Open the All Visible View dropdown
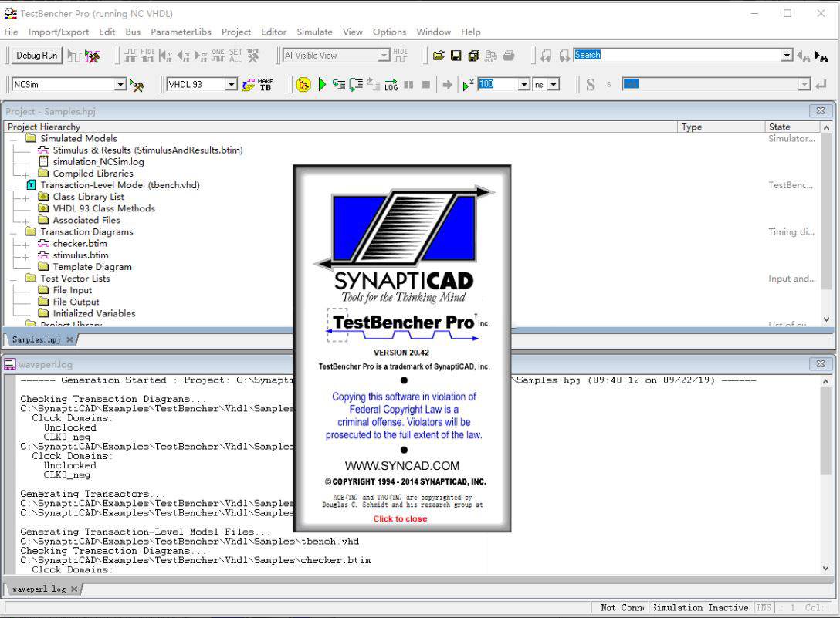Screen dimensions: 840x618 click(x=384, y=55)
